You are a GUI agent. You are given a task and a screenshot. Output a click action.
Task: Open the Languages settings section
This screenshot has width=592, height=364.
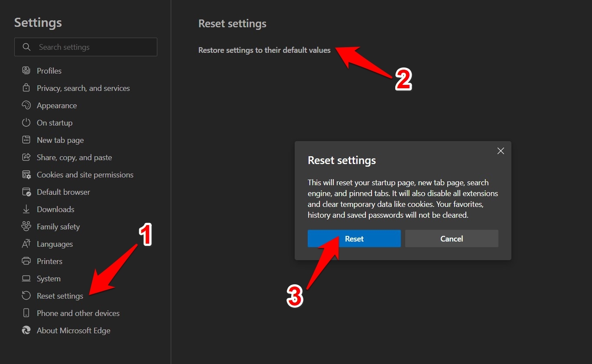click(55, 244)
